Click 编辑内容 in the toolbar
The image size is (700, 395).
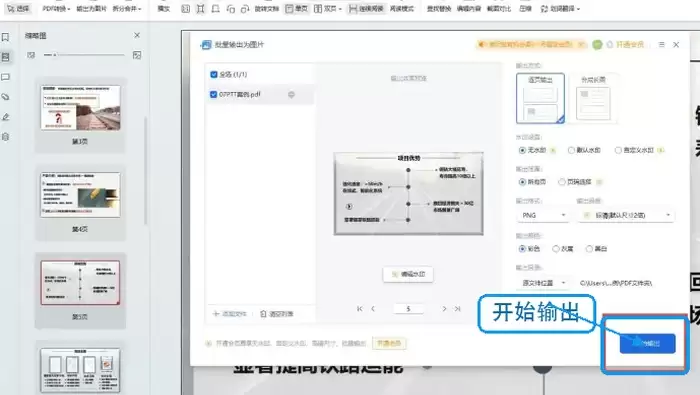[469, 8]
